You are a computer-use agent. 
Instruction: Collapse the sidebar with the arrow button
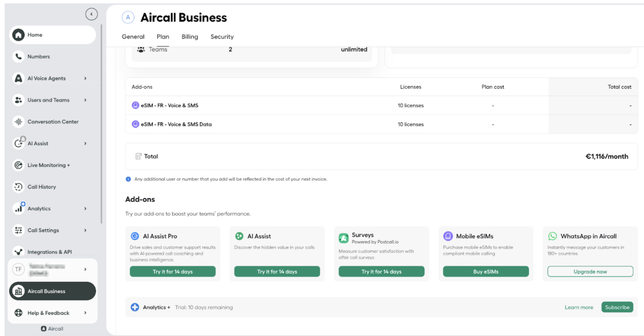[x=91, y=14]
